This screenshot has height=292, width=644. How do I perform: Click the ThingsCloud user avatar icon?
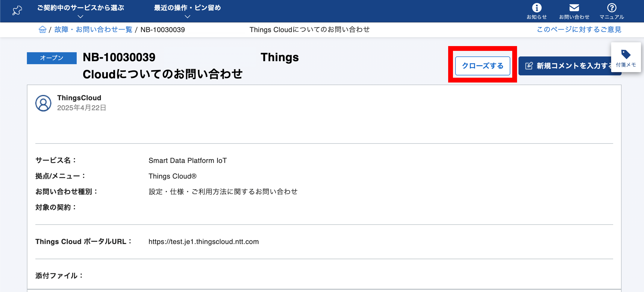43,103
